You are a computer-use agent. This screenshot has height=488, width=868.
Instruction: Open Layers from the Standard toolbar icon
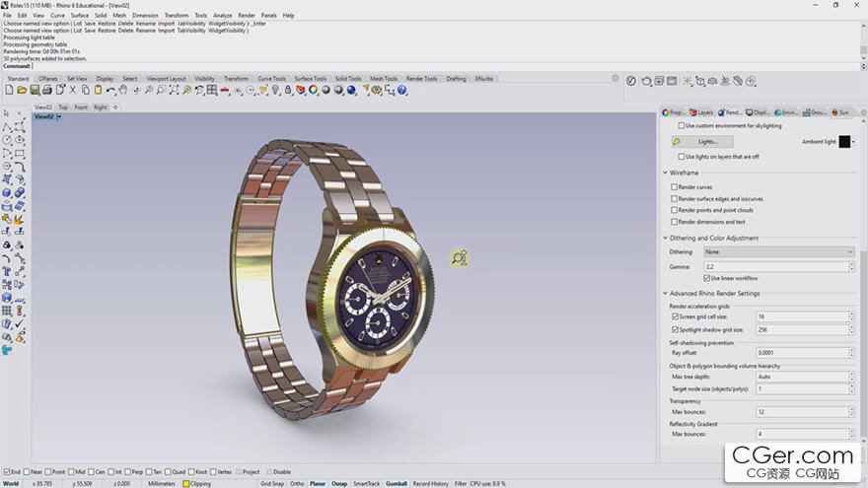tap(301, 90)
